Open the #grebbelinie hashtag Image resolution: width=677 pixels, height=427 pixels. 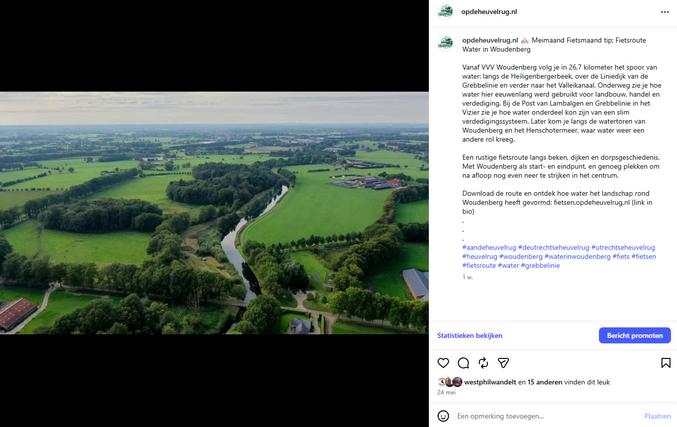(540, 266)
